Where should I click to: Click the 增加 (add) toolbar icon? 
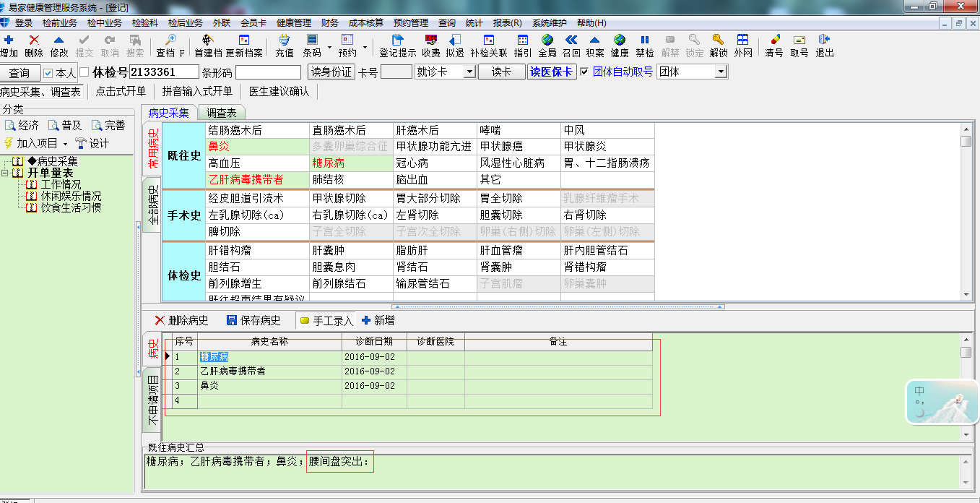(x=9, y=40)
